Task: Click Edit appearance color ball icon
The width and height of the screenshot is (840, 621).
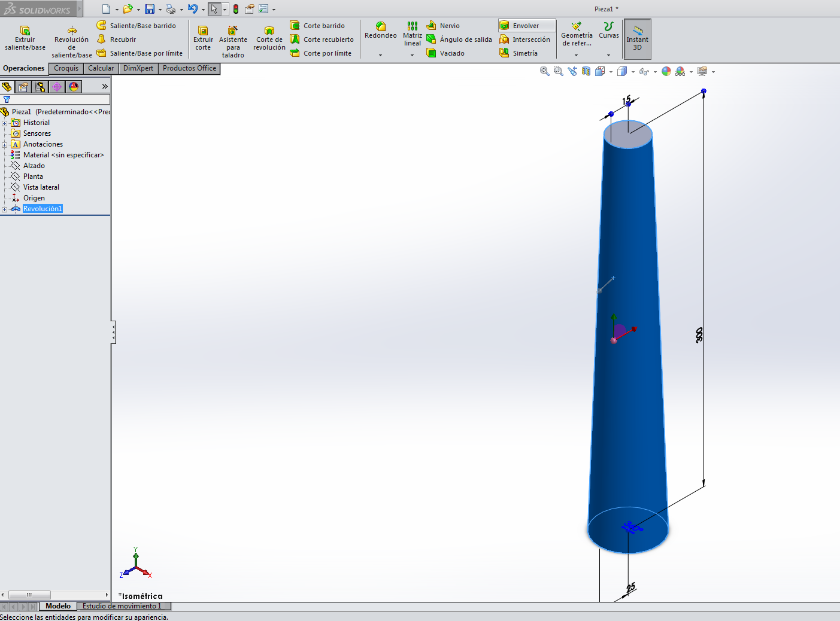Action: (666, 71)
